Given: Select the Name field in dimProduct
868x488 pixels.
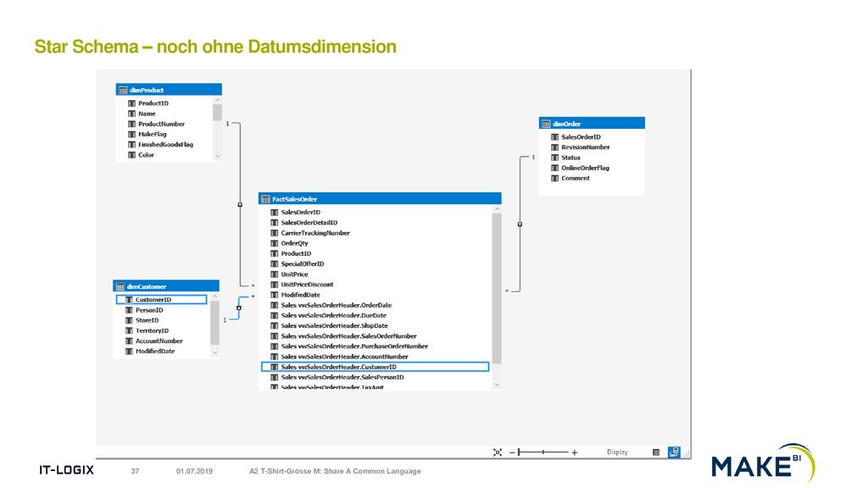Looking at the screenshot, I should click(x=147, y=114).
